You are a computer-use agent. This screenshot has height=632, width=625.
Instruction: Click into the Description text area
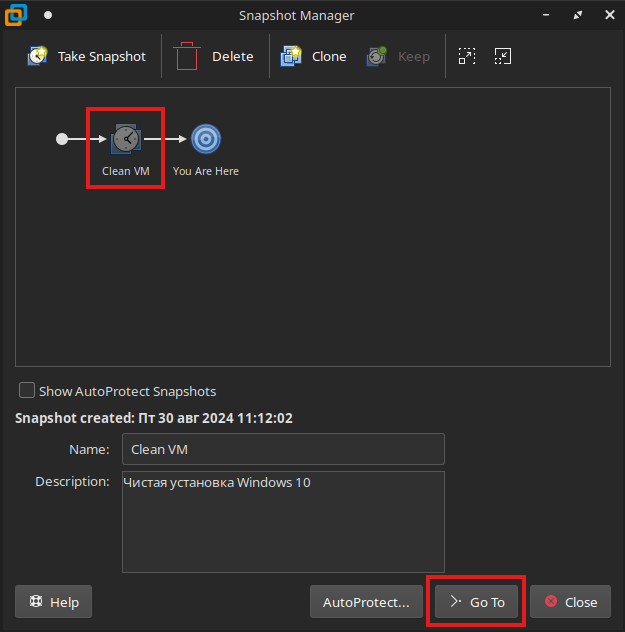click(283, 521)
